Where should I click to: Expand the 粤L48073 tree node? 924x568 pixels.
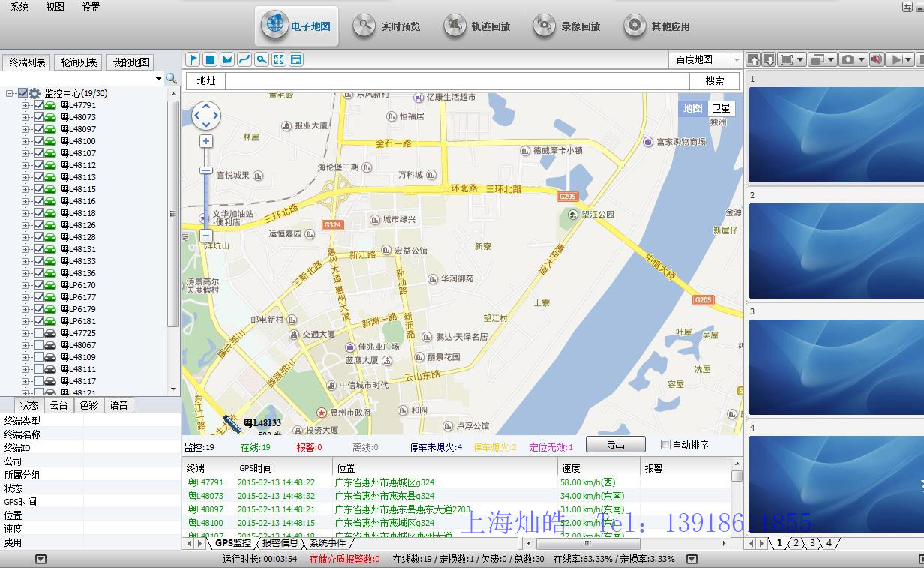coord(25,117)
